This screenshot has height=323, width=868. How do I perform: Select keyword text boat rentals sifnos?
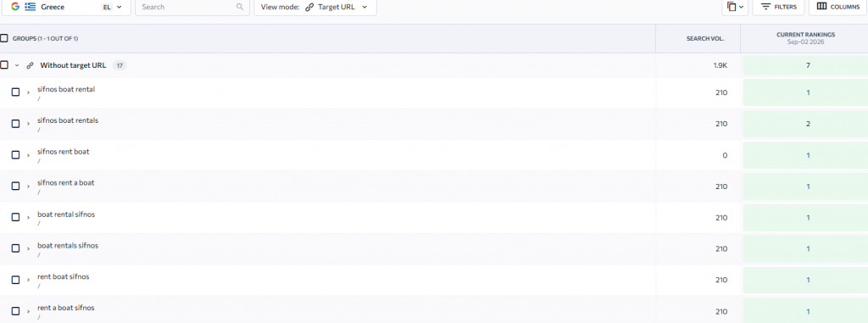click(68, 245)
